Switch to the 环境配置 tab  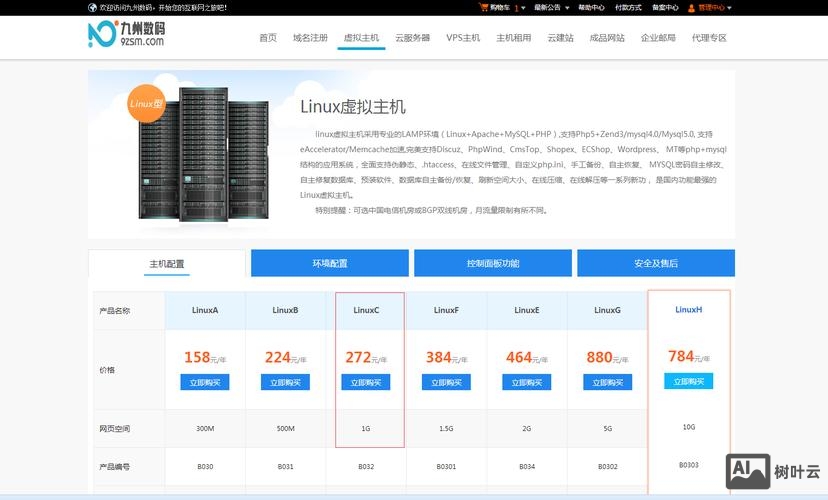[330, 263]
